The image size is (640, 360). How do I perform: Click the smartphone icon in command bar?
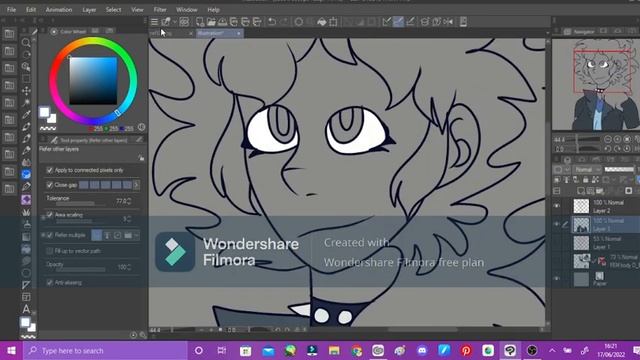pyautogui.click(x=463, y=22)
